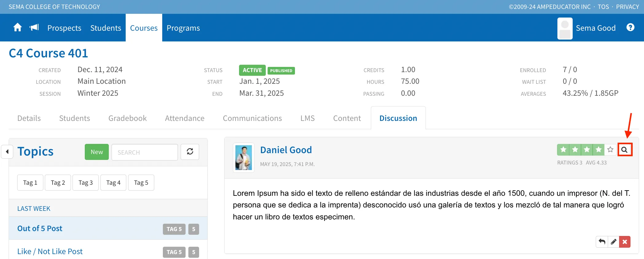Viewport: 644px width, 259px height.
Task: Collapse the Topics panel with left arrow
Action: coord(7,152)
